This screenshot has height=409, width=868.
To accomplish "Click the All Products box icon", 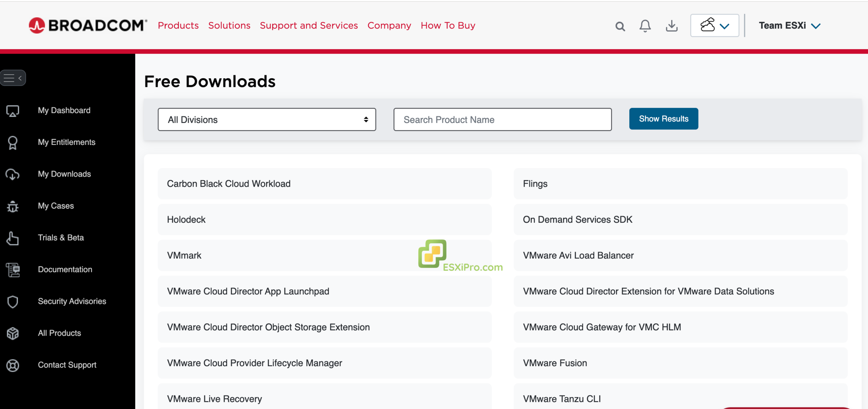I will (x=13, y=333).
